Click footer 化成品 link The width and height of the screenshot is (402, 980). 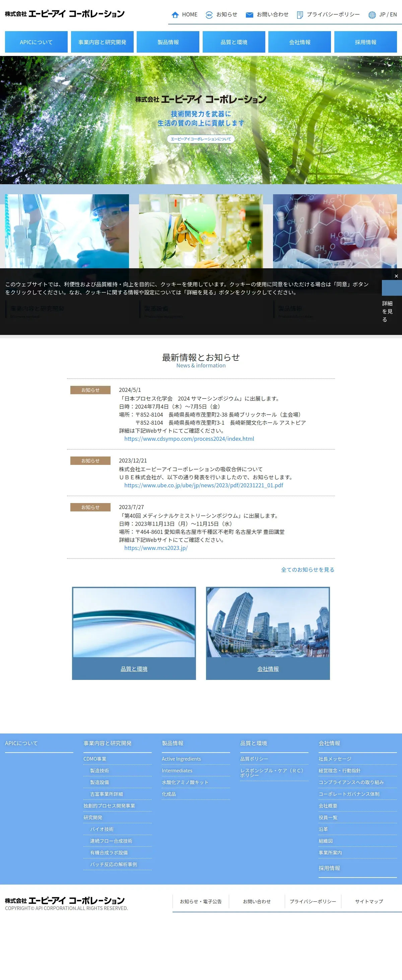click(x=169, y=794)
